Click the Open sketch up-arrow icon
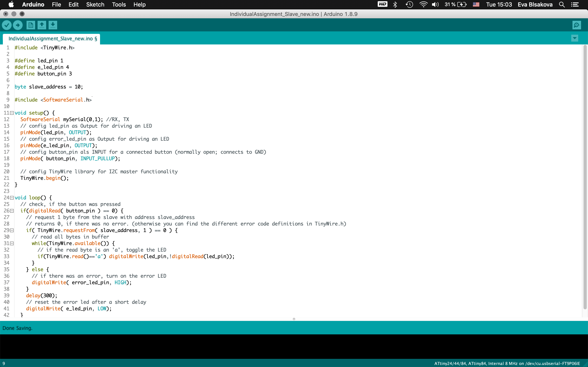The image size is (588, 367). (x=42, y=25)
